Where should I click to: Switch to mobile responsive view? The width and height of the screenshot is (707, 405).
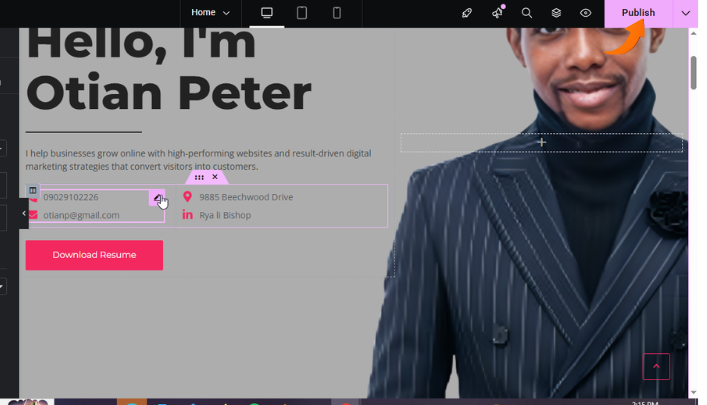337,13
